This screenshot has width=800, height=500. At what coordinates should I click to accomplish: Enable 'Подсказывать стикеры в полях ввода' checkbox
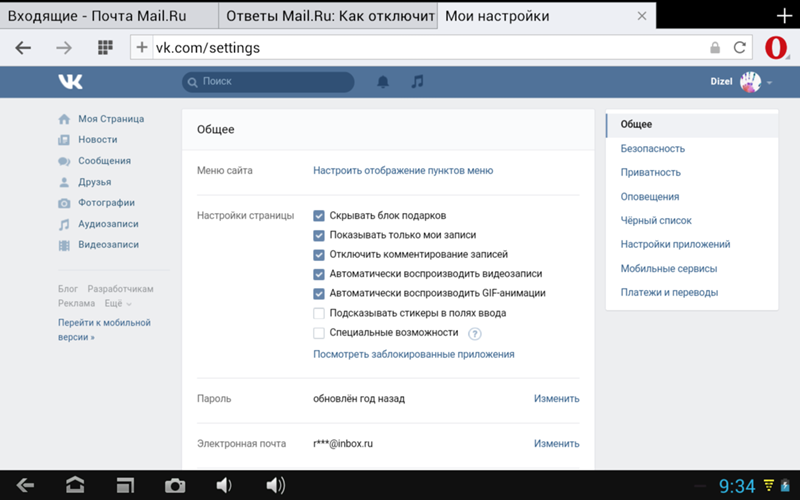(x=319, y=313)
